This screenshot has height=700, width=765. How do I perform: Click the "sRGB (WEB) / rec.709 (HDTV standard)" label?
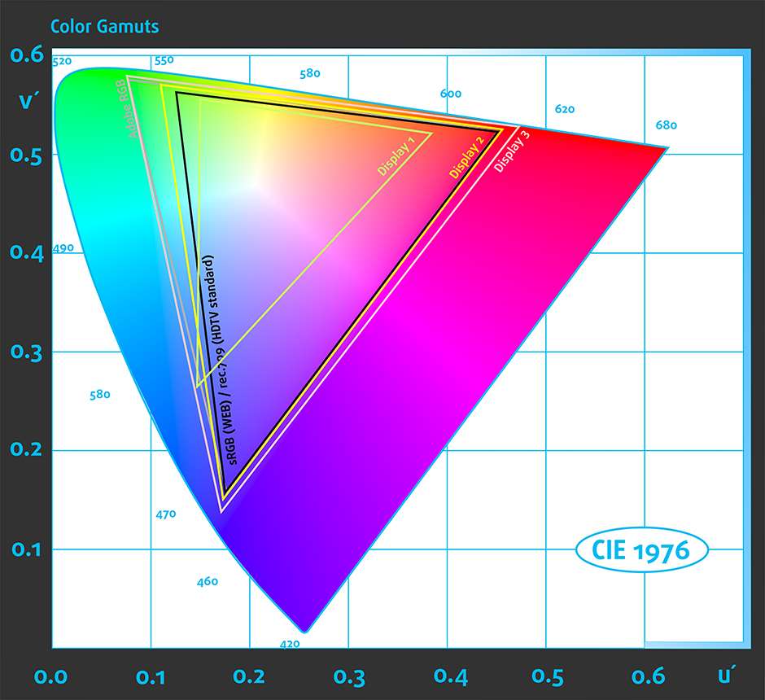click(221, 360)
